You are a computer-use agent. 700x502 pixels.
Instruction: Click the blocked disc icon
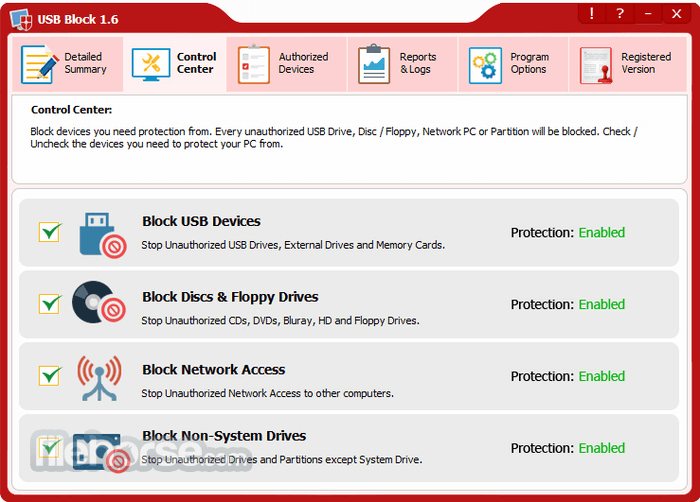(99, 302)
